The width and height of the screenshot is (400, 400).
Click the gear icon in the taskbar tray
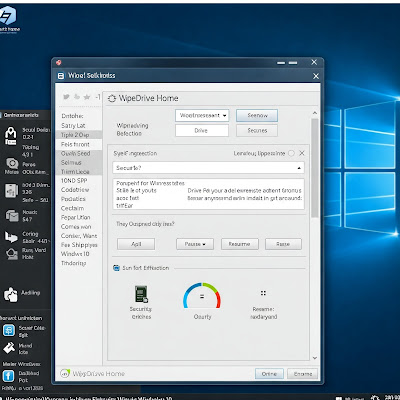375,397
